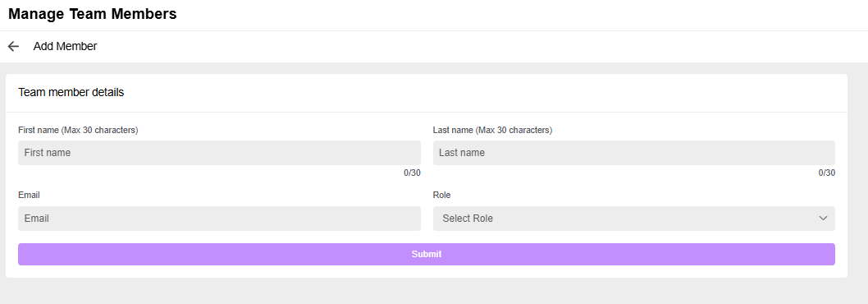Click the Role field label

[x=441, y=196]
